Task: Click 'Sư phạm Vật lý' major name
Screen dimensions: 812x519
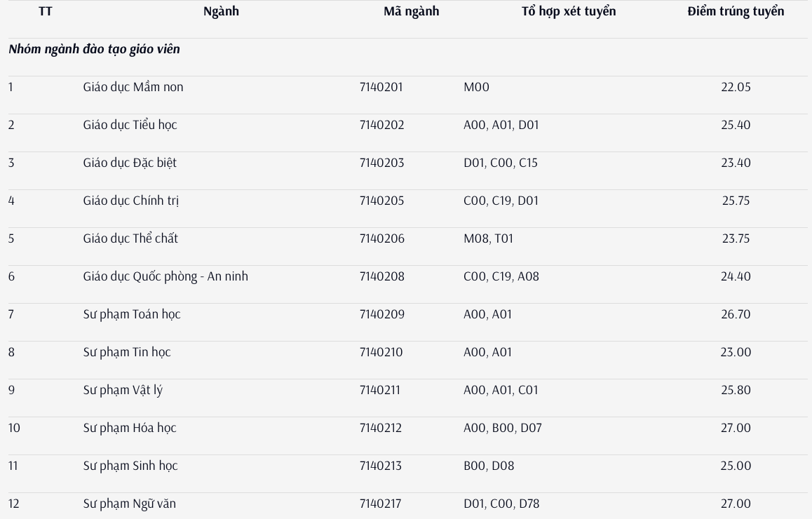Action: tap(123, 390)
